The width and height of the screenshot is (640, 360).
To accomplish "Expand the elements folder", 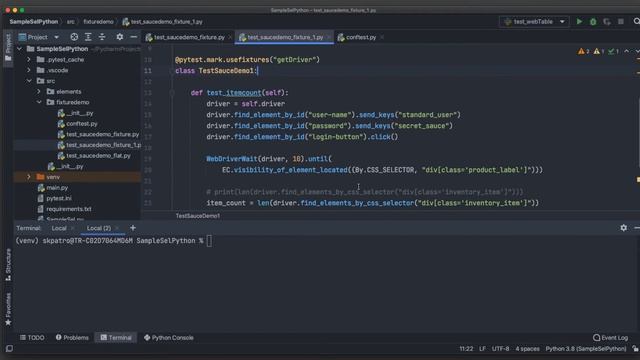I will pyautogui.click(x=39, y=91).
